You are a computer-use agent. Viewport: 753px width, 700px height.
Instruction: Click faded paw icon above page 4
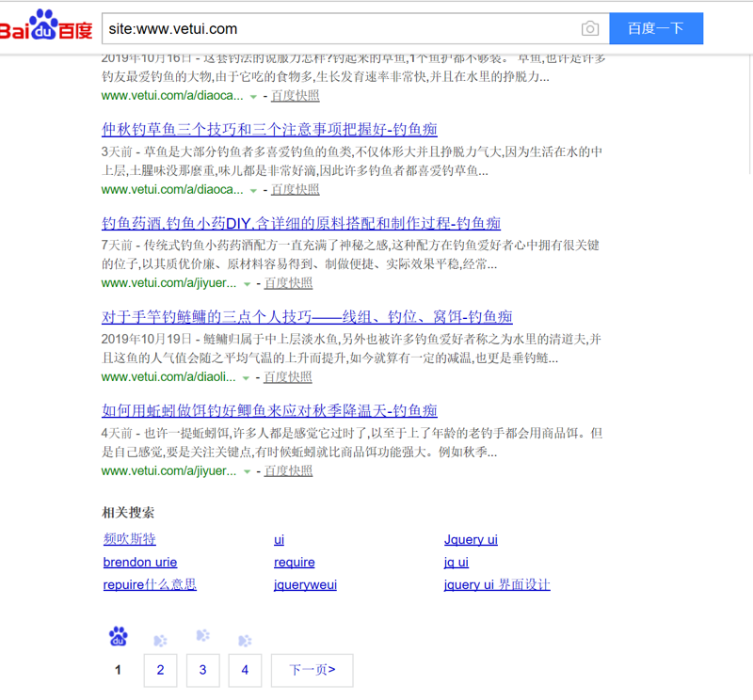(245, 641)
